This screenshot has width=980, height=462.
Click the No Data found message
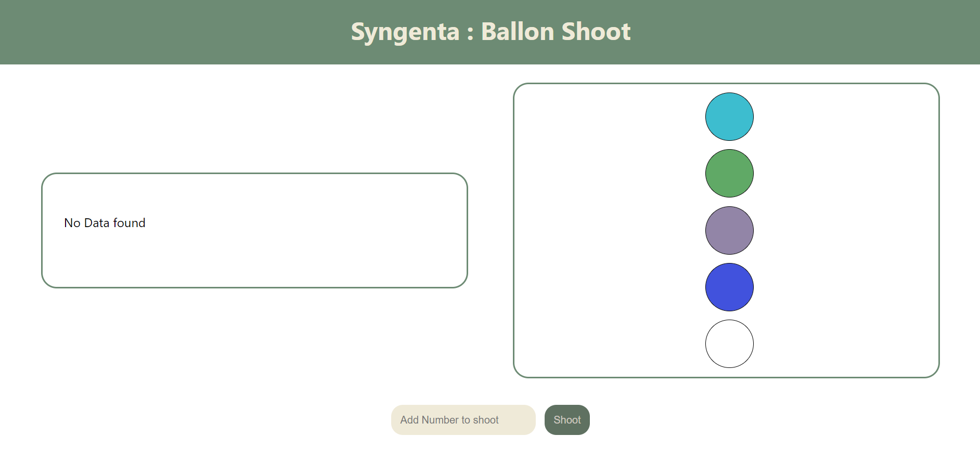(105, 223)
